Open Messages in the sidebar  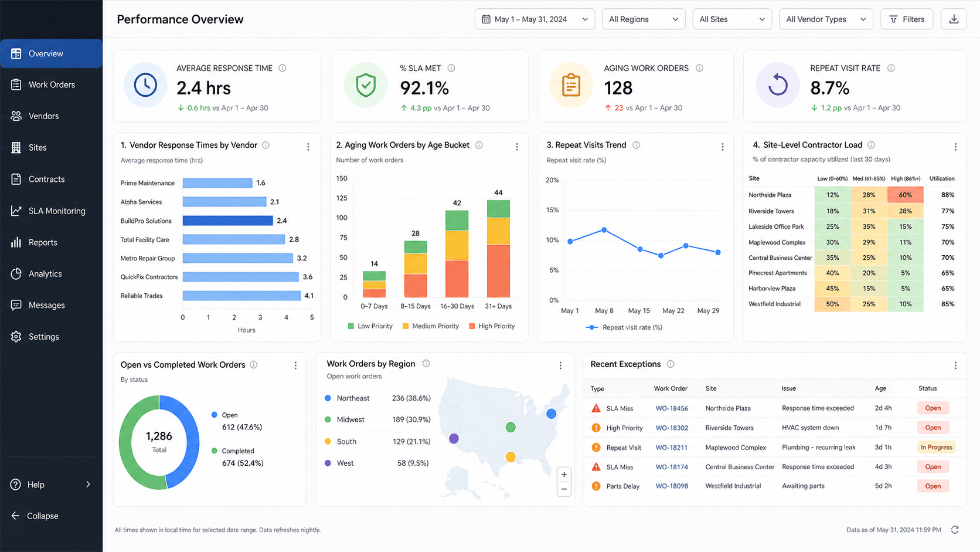pyautogui.click(x=51, y=305)
